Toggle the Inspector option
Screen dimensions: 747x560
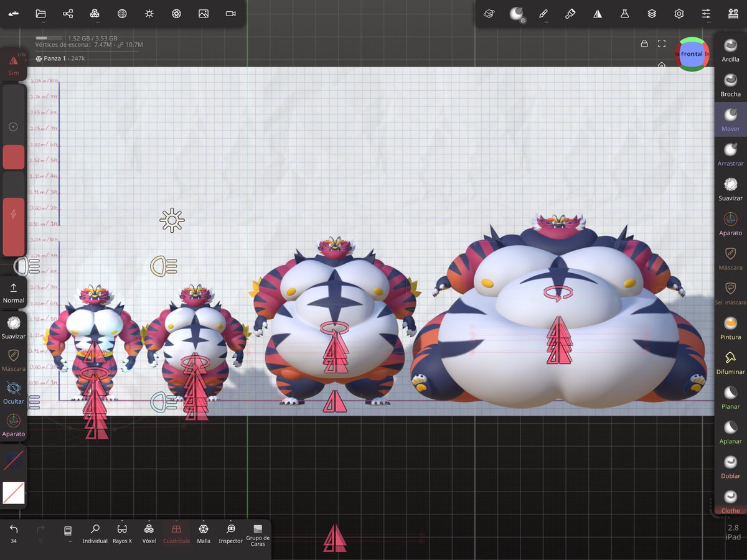(x=230, y=533)
